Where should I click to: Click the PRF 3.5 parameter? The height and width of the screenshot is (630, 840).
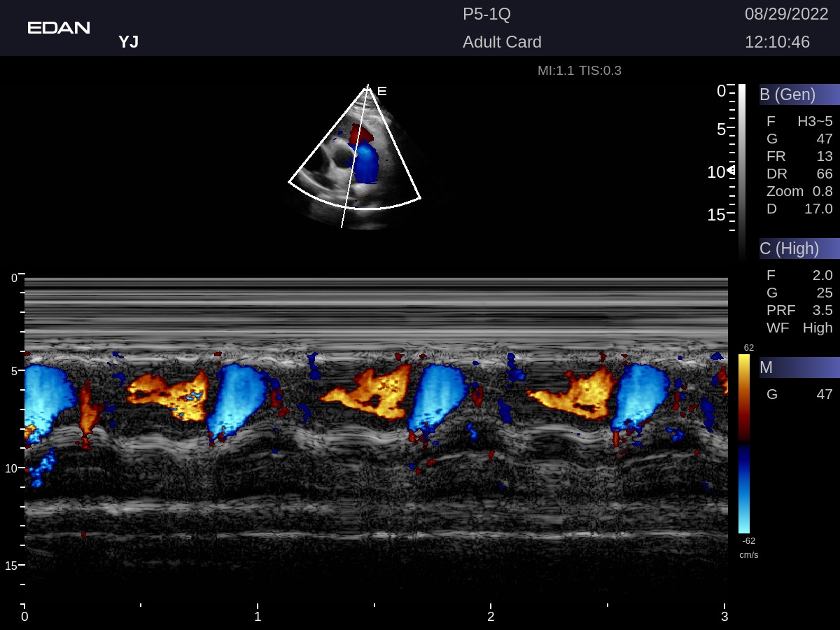point(799,310)
